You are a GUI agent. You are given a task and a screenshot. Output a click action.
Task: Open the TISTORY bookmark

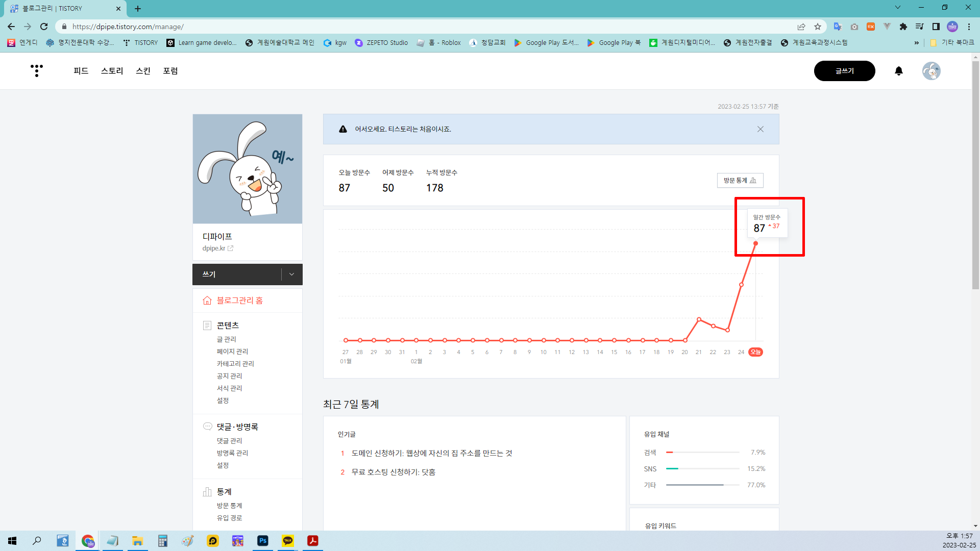point(141,43)
